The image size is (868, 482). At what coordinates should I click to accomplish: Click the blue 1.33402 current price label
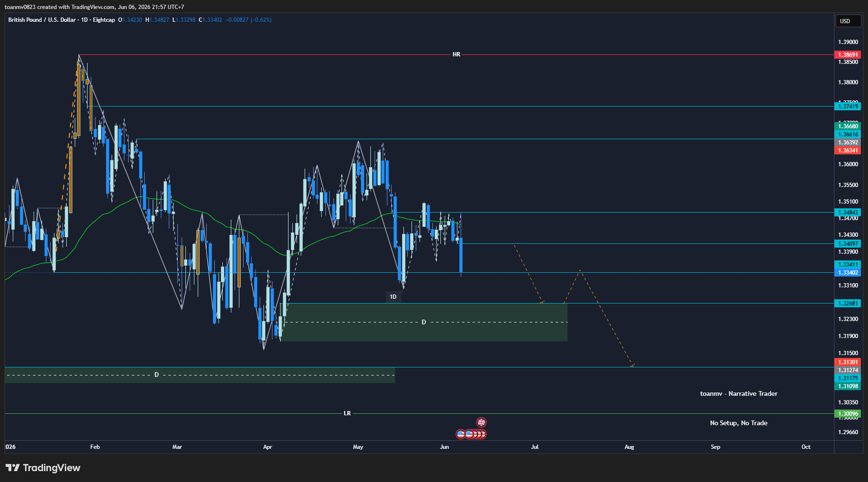coord(848,273)
